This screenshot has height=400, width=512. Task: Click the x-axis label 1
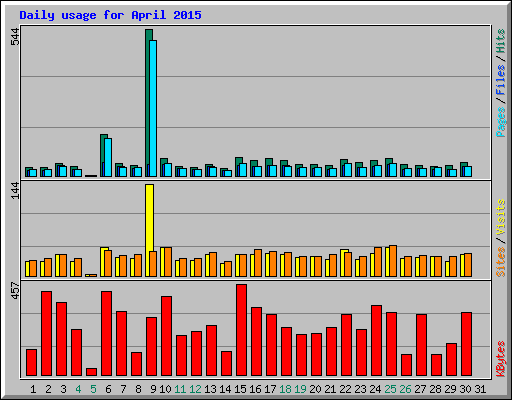[33, 389]
